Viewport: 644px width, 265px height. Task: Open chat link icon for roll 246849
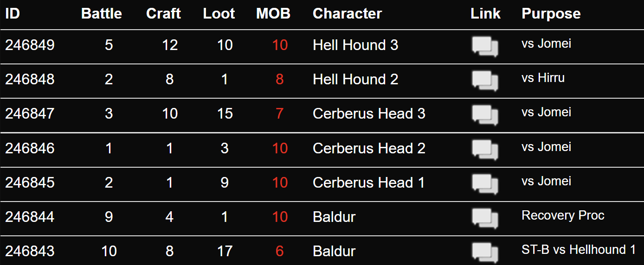[x=485, y=46]
